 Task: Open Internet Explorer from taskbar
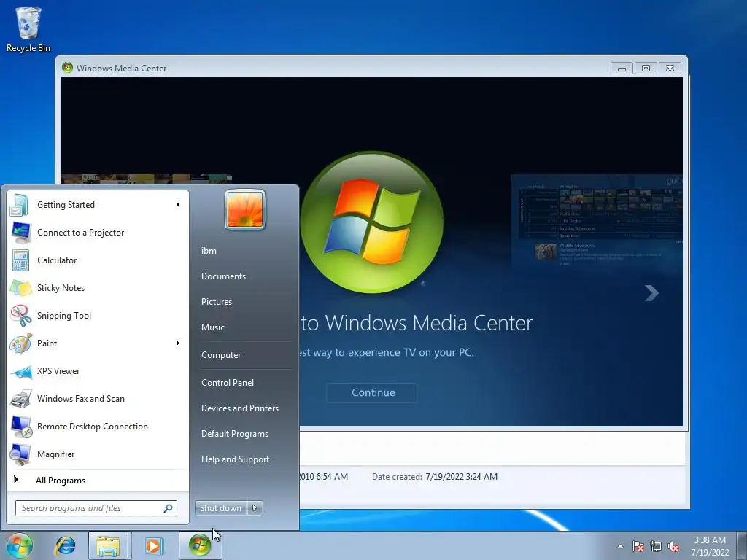(65, 545)
